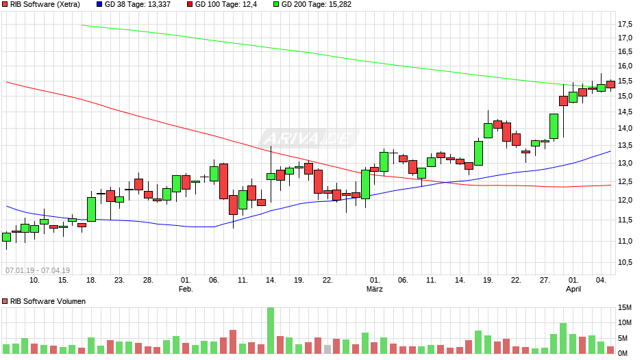Click the 14,0 price axis label
This screenshot has height=360, width=644.
pos(625,128)
